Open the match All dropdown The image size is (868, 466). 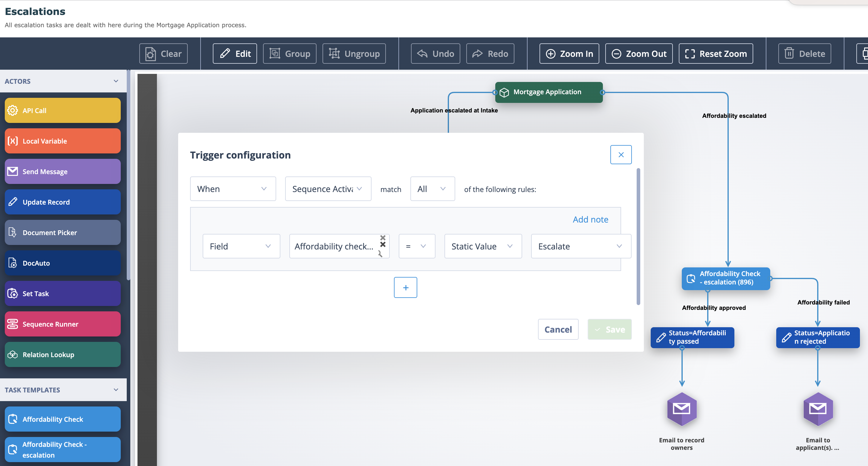(433, 189)
